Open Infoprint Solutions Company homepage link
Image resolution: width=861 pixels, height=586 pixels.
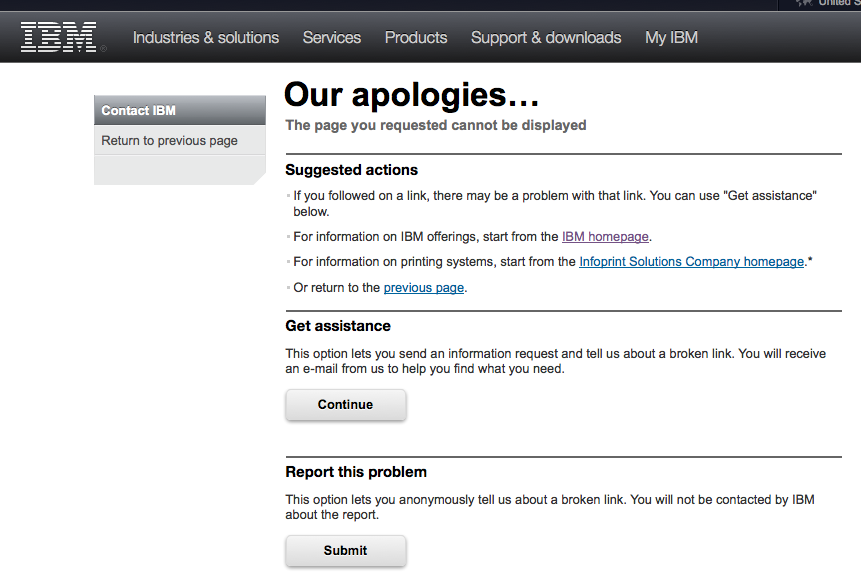pos(691,262)
